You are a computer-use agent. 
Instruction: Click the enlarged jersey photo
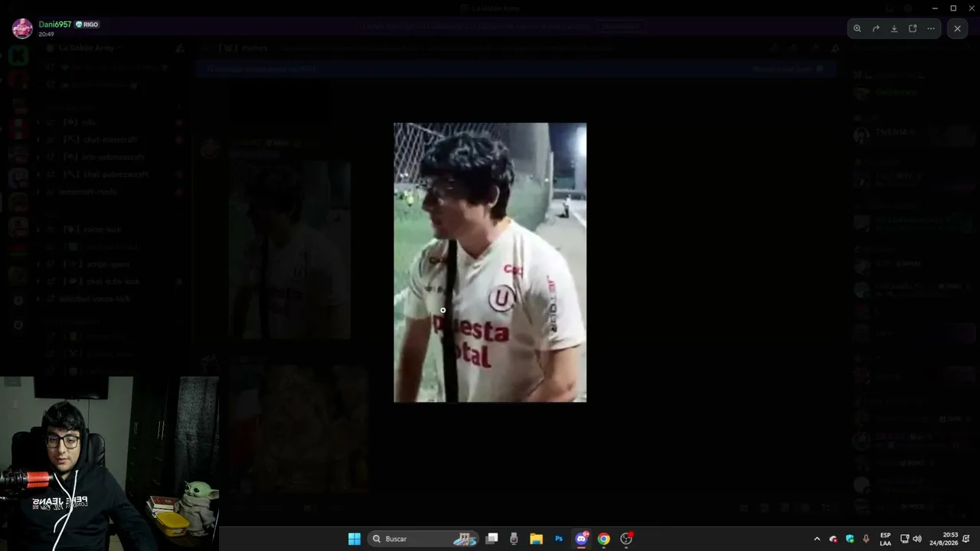[490, 262]
